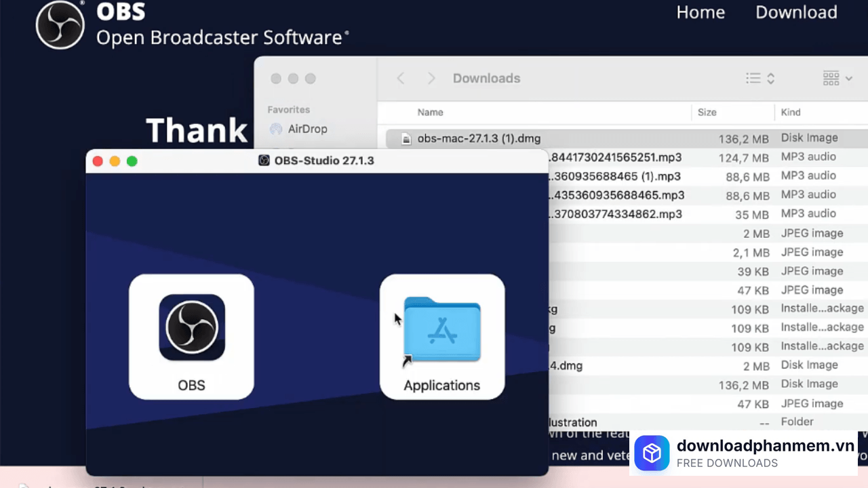This screenshot has height=488, width=868.
Task: Click the Downloads title in the Finder toolbar
Action: point(487,79)
